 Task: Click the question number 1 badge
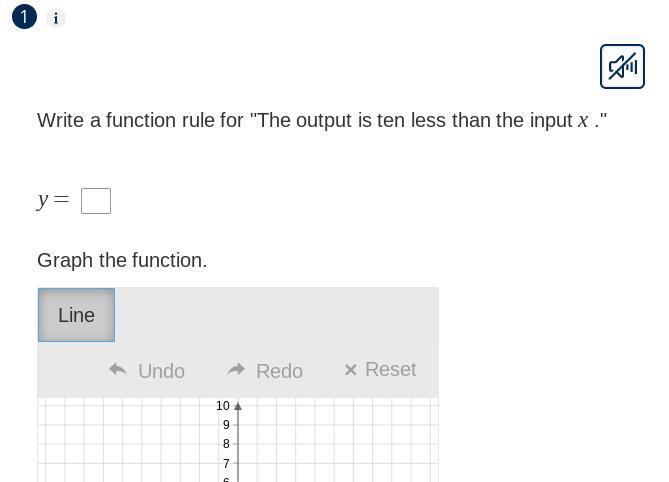24,17
